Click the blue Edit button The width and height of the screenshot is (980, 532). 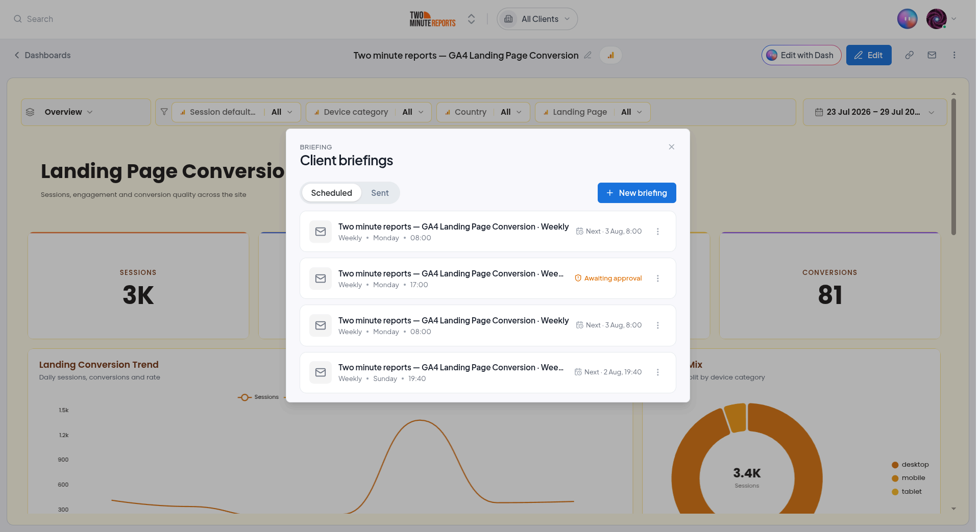(869, 55)
